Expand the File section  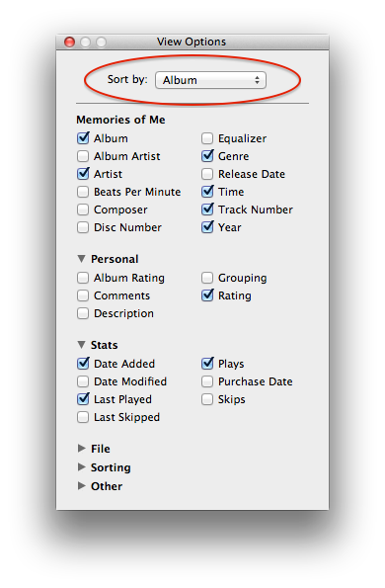point(81,448)
